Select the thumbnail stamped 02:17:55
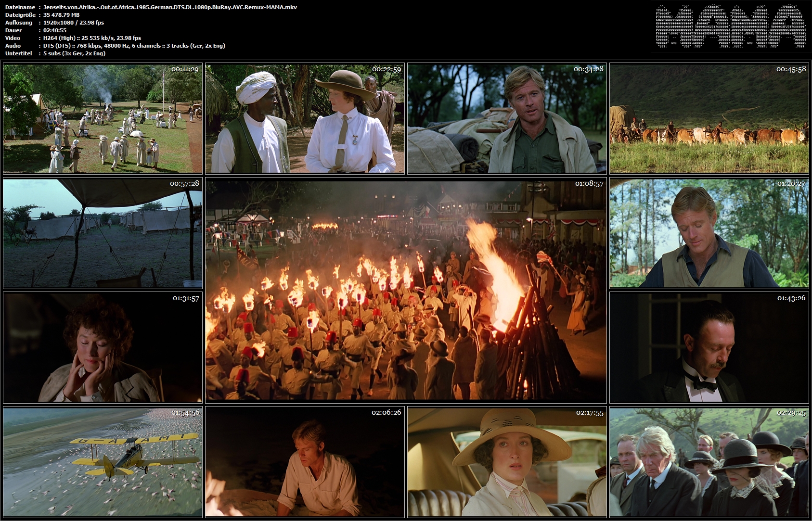812x521 pixels. pyautogui.click(x=507, y=462)
